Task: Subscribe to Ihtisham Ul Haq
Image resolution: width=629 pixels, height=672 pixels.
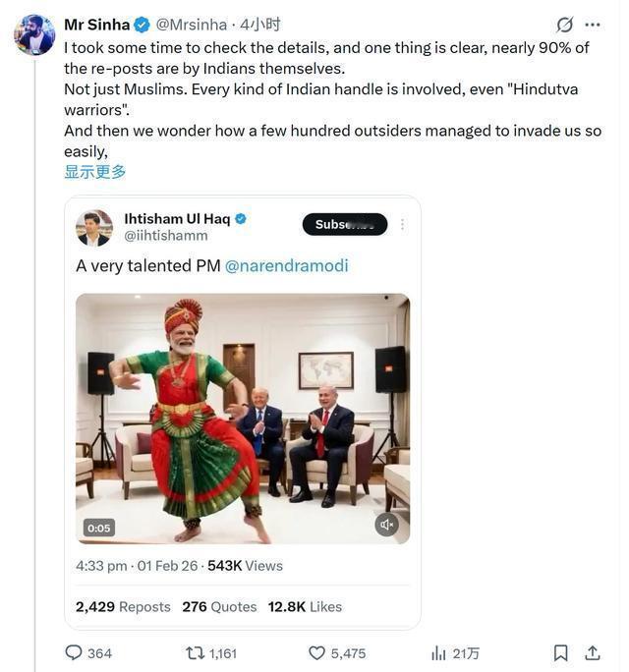Action: [x=344, y=224]
